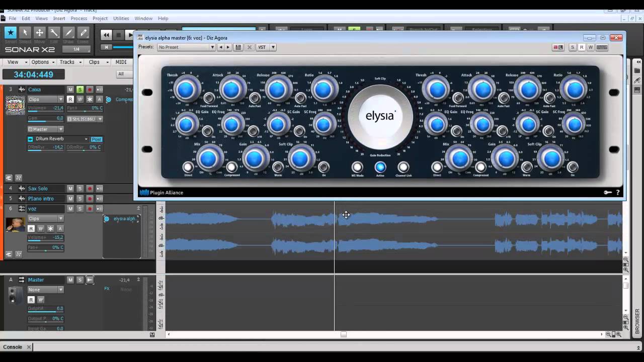Choose the Select arrow tool
Image resolution: width=644 pixels, height=362 pixels.
click(x=25, y=33)
